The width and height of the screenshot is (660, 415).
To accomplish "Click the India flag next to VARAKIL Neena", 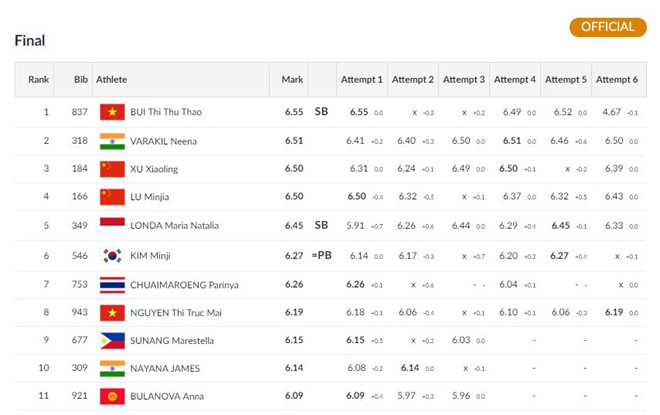I will pyautogui.click(x=112, y=141).
